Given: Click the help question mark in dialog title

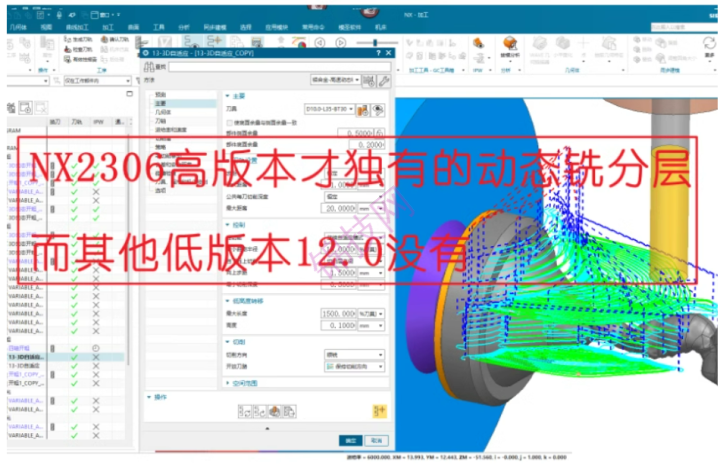Looking at the screenshot, I should point(378,52).
